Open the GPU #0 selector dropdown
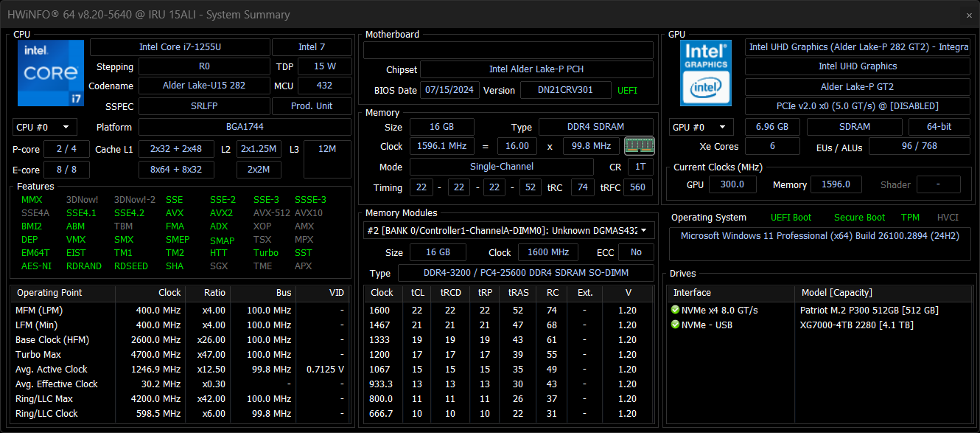The image size is (980, 433). tap(701, 126)
